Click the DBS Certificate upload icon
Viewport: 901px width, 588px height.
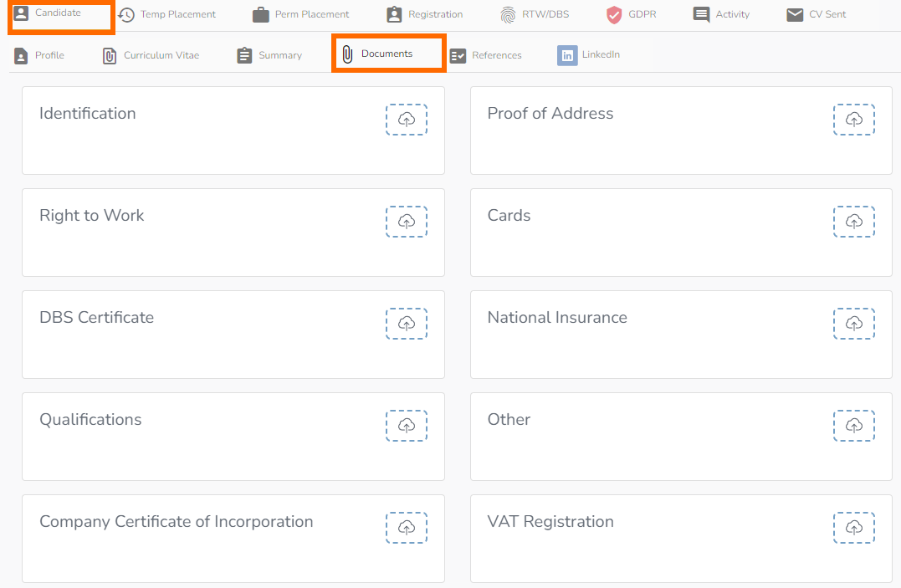pyautogui.click(x=407, y=324)
